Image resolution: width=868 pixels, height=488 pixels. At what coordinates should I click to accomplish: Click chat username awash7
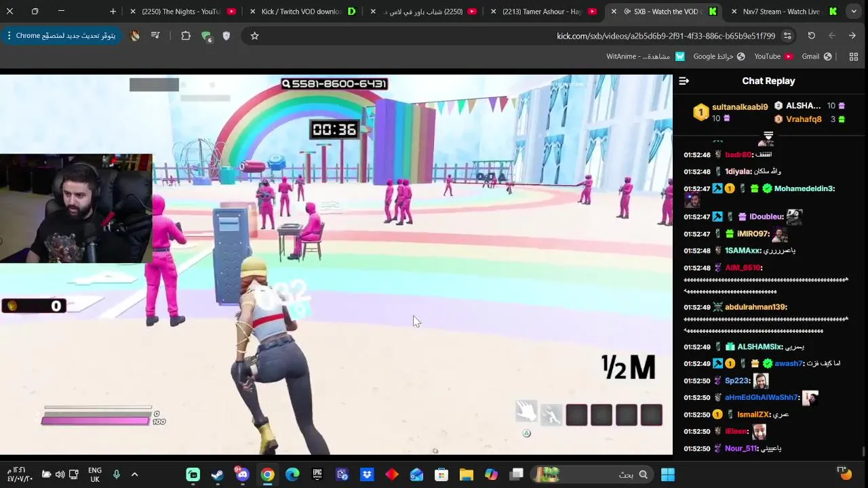coord(788,363)
